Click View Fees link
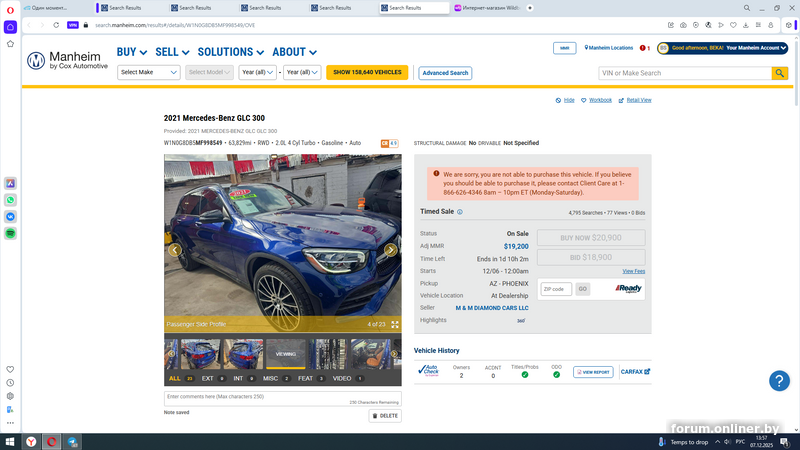 [633, 271]
